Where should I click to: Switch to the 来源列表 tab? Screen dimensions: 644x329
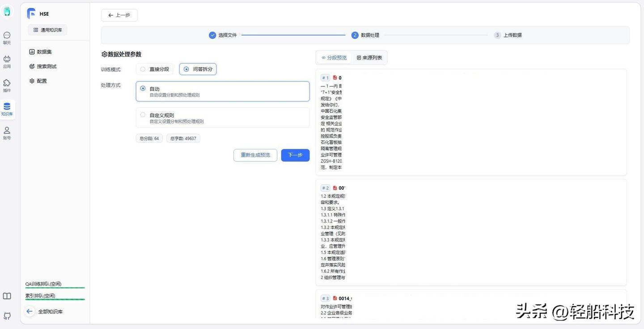click(369, 58)
